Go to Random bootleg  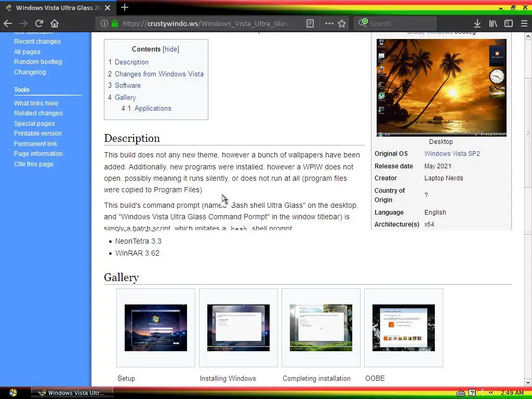click(x=38, y=62)
